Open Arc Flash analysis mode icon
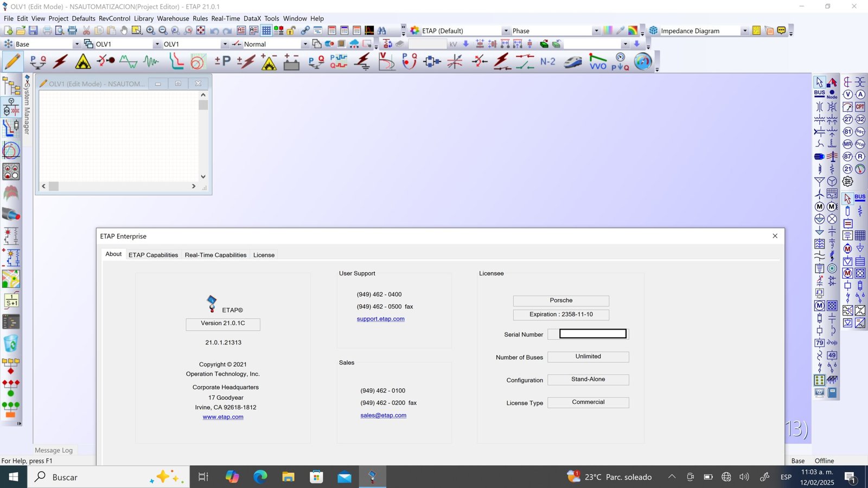The height and width of the screenshot is (488, 868). click(x=82, y=61)
